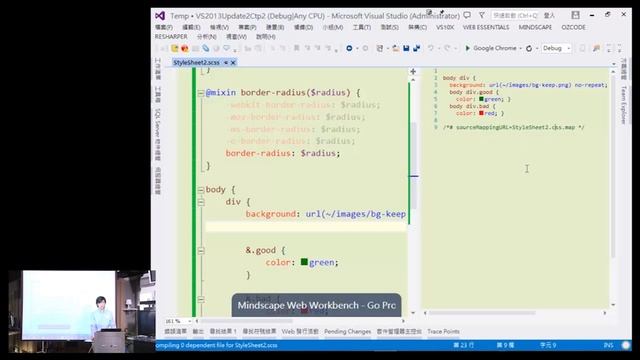
Task: Click the new project toolbar icon
Action: pyautogui.click(x=380, y=48)
